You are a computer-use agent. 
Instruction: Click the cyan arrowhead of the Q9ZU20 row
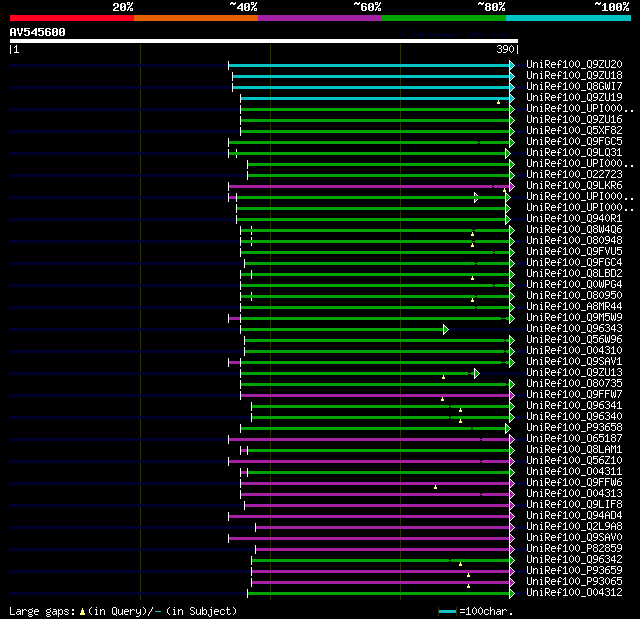(x=512, y=65)
